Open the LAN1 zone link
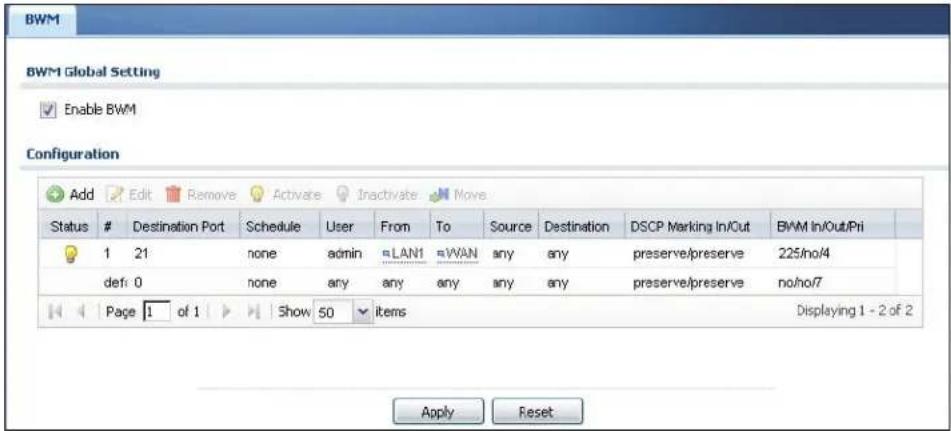 (x=401, y=254)
